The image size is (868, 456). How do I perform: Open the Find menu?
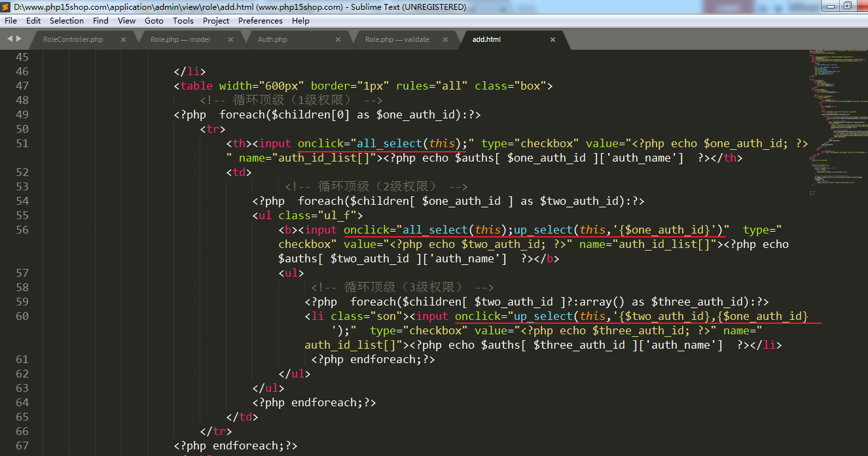click(x=101, y=21)
